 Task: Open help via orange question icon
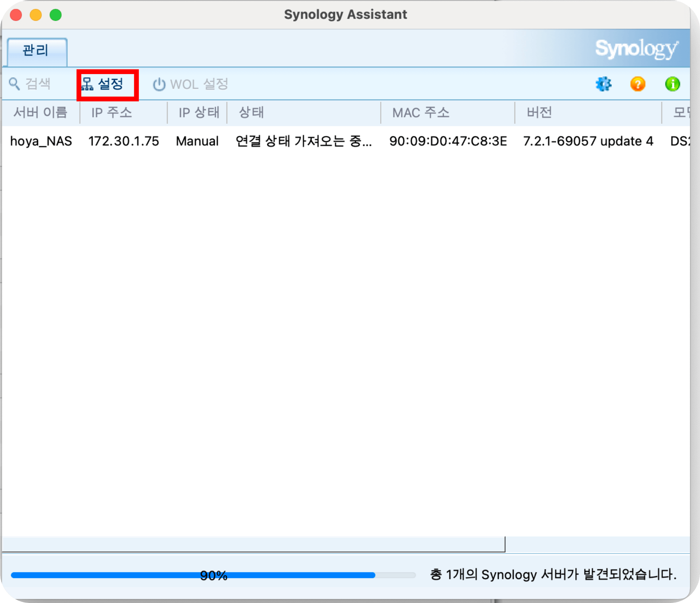point(638,84)
